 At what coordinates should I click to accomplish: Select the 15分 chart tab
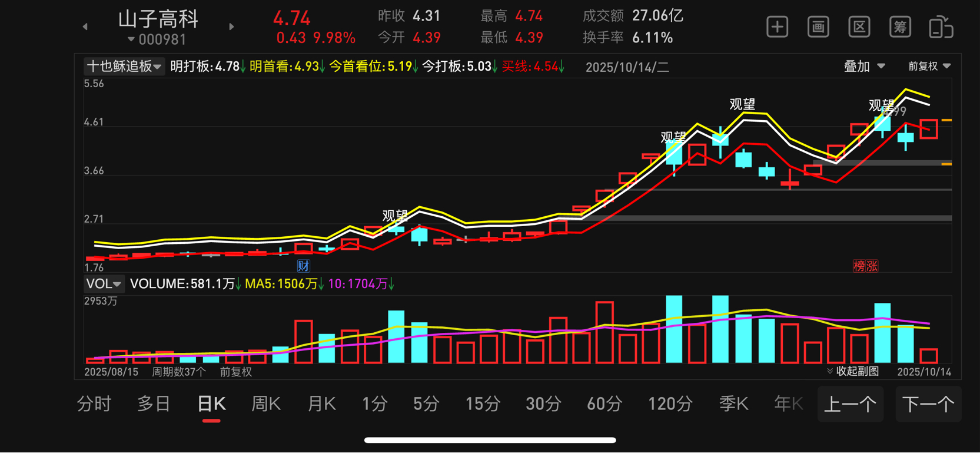point(483,404)
